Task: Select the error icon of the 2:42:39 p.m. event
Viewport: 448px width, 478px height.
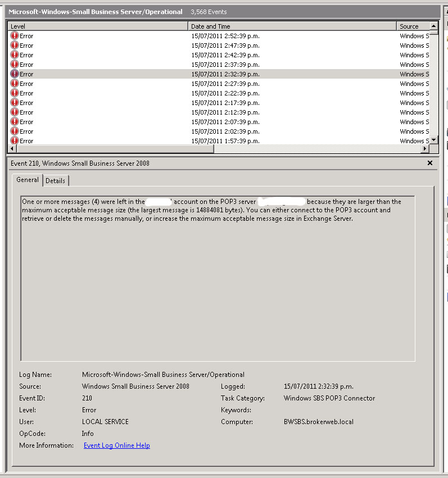Action: (15, 55)
